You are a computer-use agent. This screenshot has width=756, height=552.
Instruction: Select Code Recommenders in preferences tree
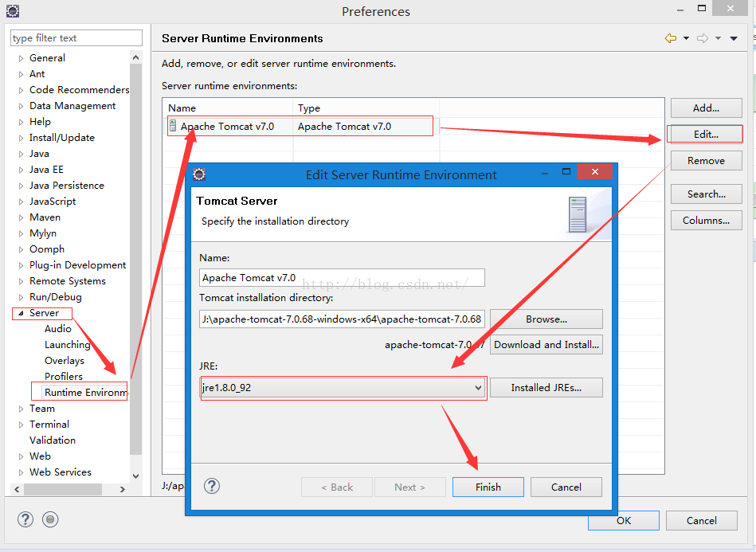(79, 90)
